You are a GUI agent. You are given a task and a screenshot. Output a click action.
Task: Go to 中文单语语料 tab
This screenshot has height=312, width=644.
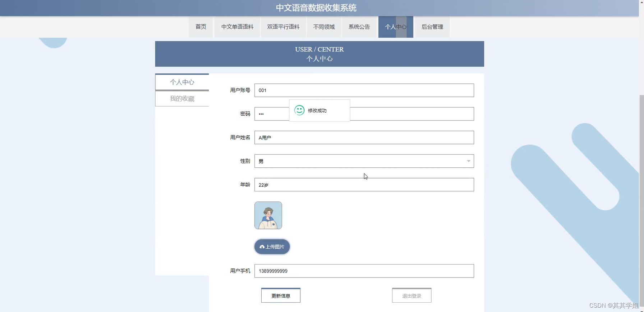pos(237,27)
